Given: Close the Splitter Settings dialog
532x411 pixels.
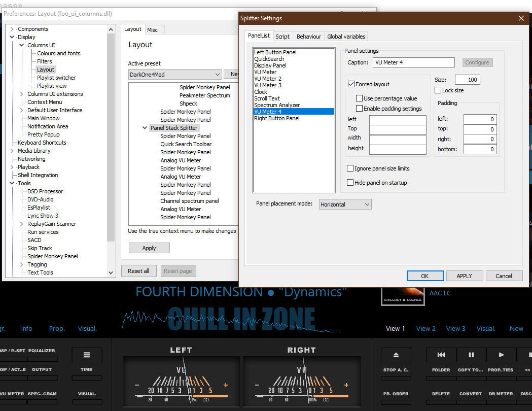Looking at the screenshot, I should [x=521, y=18].
